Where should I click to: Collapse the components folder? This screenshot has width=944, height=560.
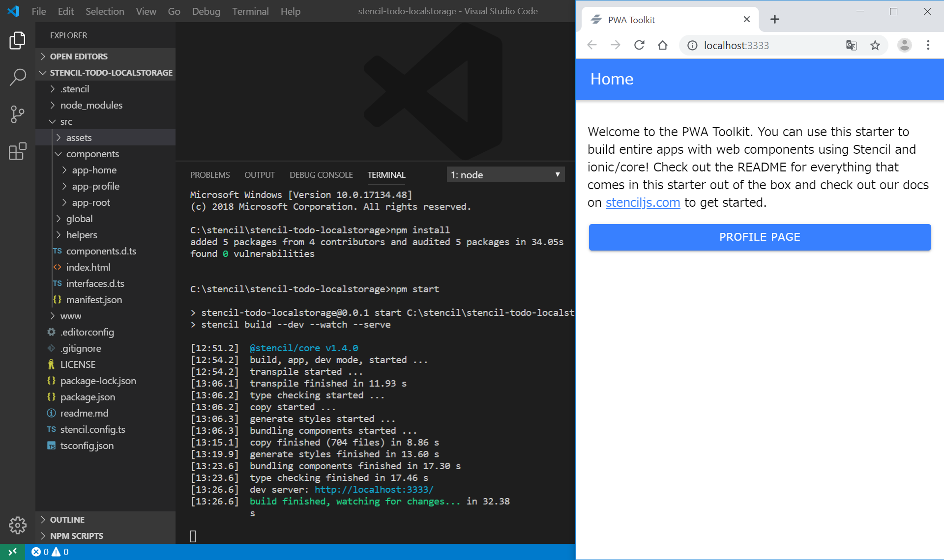tap(105, 153)
